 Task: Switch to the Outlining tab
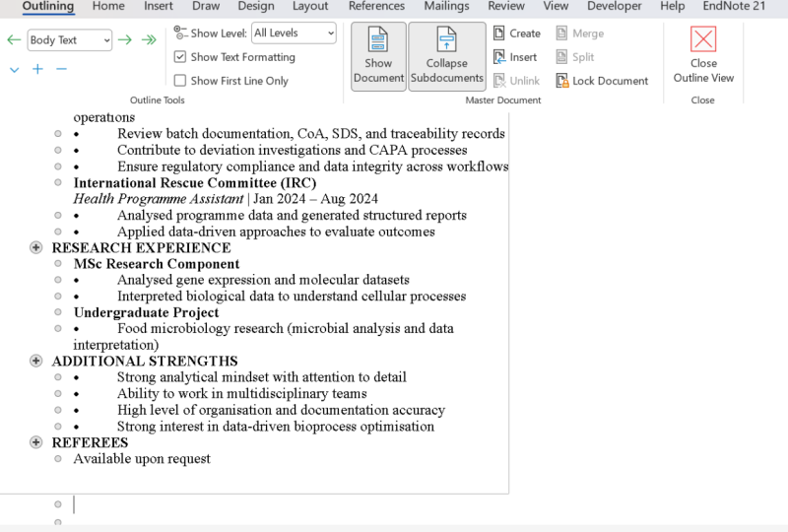[x=48, y=6]
